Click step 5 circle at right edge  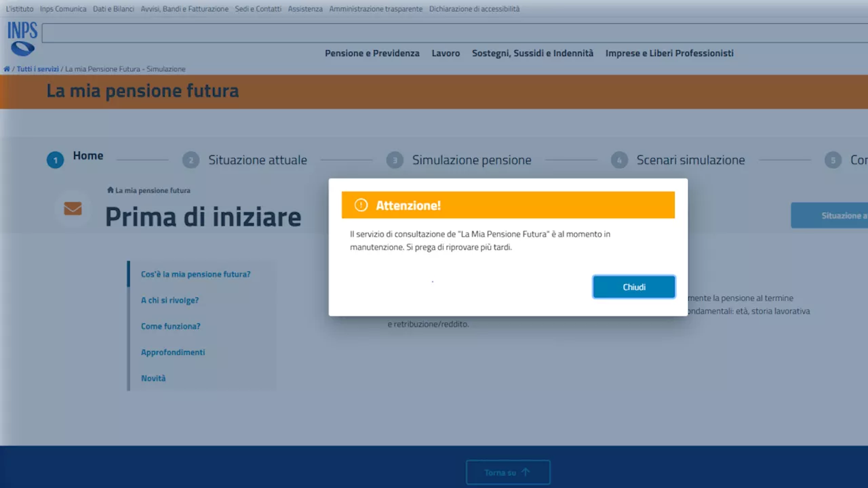833,160
